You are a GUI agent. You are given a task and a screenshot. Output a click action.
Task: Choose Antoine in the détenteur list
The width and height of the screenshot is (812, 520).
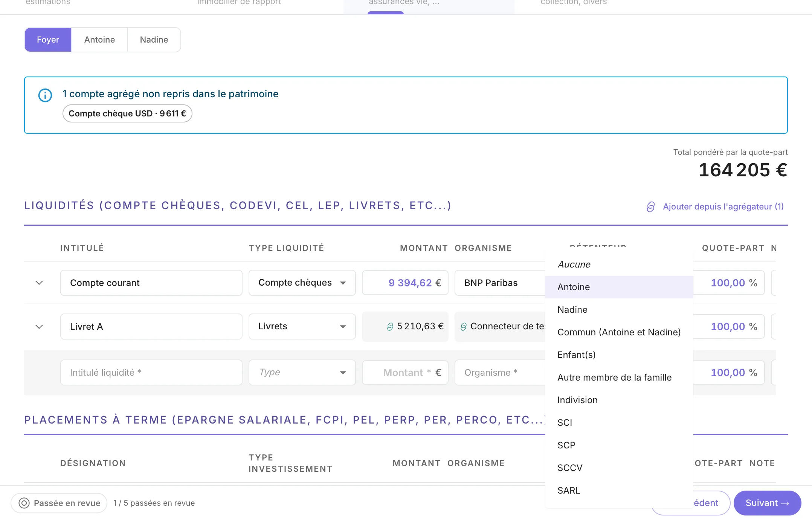(619, 287)
